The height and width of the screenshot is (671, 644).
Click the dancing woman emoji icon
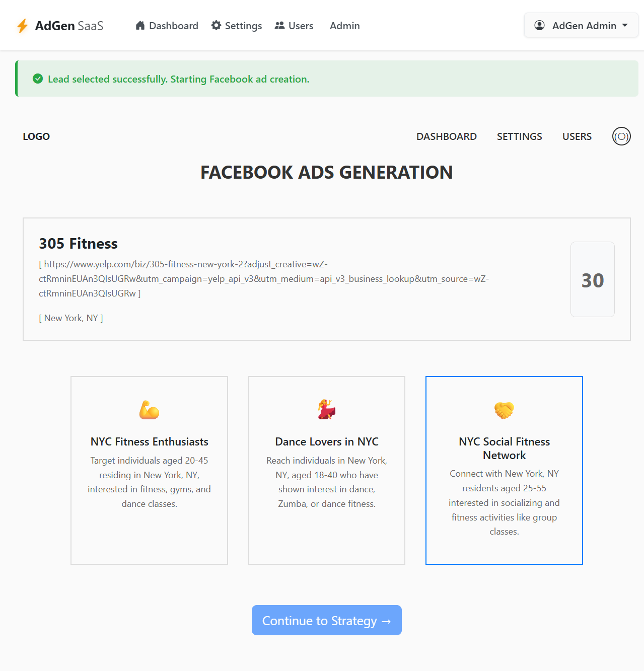click(327, 410)
